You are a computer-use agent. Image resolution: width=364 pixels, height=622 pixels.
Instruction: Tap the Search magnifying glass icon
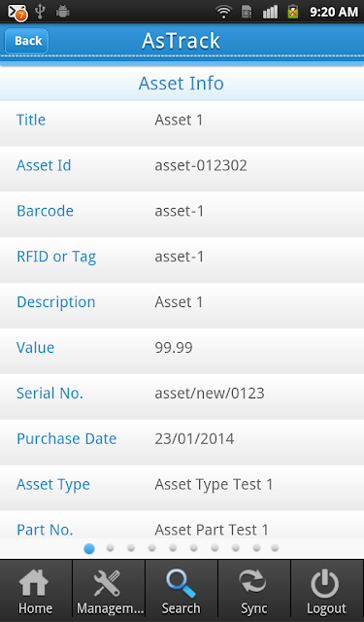pos(181,583)
